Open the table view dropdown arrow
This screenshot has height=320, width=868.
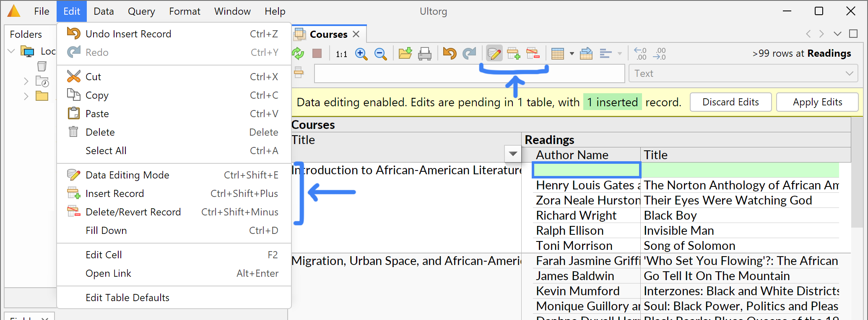[x=572, y=54]
